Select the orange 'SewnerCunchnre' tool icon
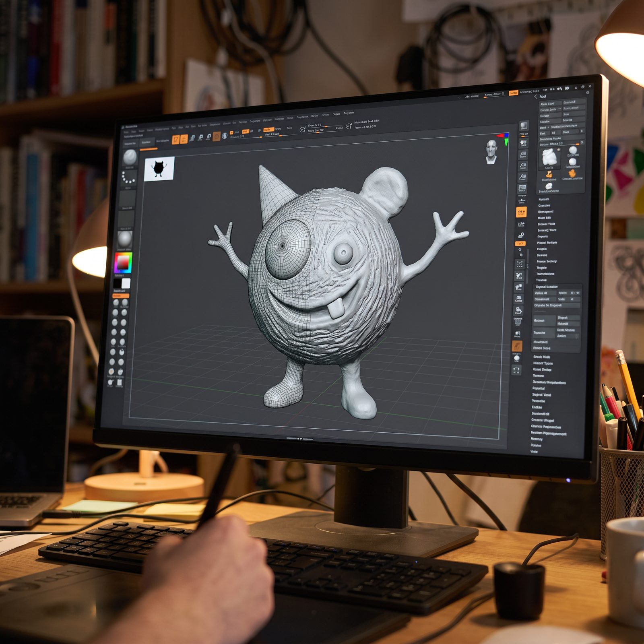This screenshot has height=644, width=644. pyautogui.click(x=572, y=173)
